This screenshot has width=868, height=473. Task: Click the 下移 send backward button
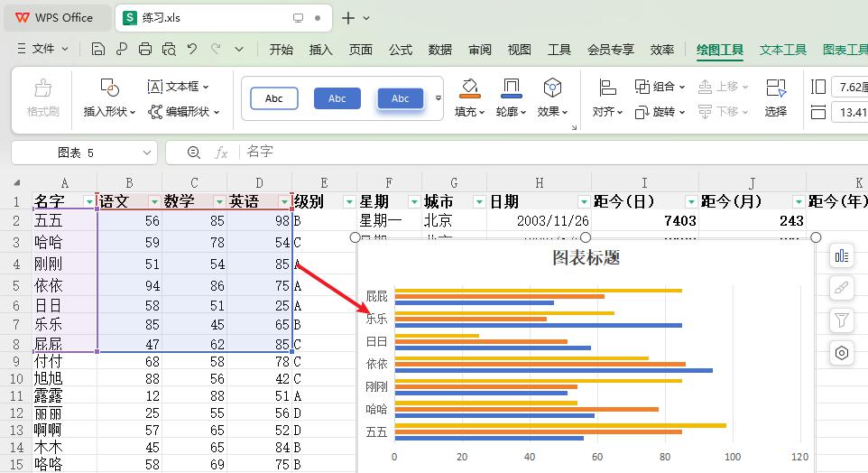723,112
